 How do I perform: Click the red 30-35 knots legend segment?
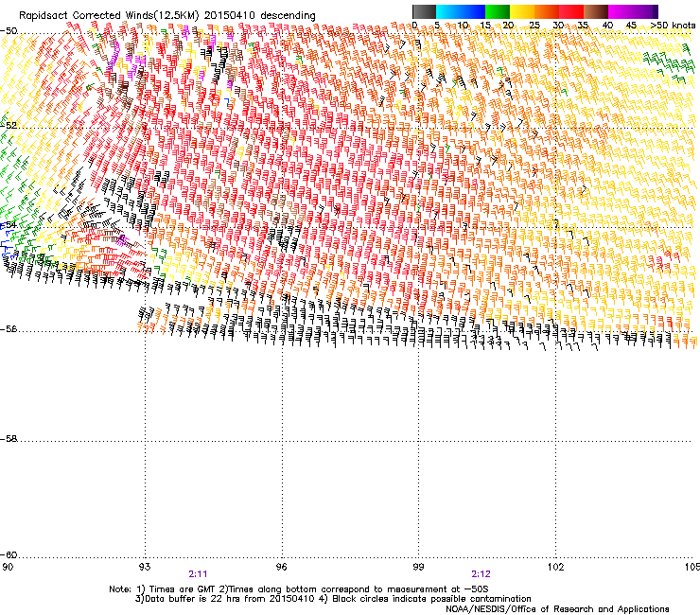(571, 11)
